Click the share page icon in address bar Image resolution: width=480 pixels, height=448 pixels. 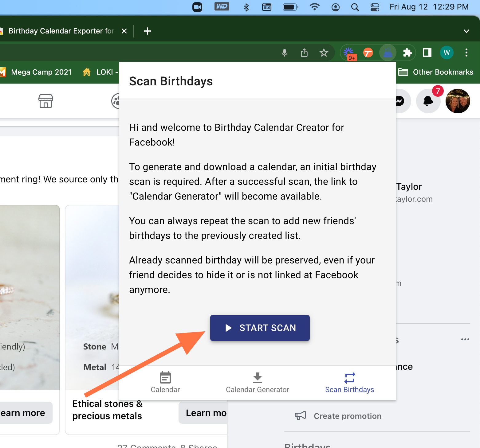pos(304,53)
